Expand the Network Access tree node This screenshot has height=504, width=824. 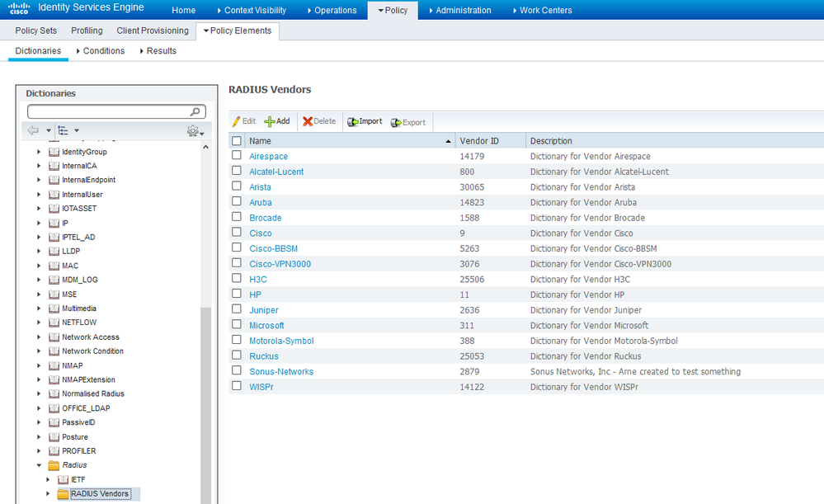click(x=39, y=337)
